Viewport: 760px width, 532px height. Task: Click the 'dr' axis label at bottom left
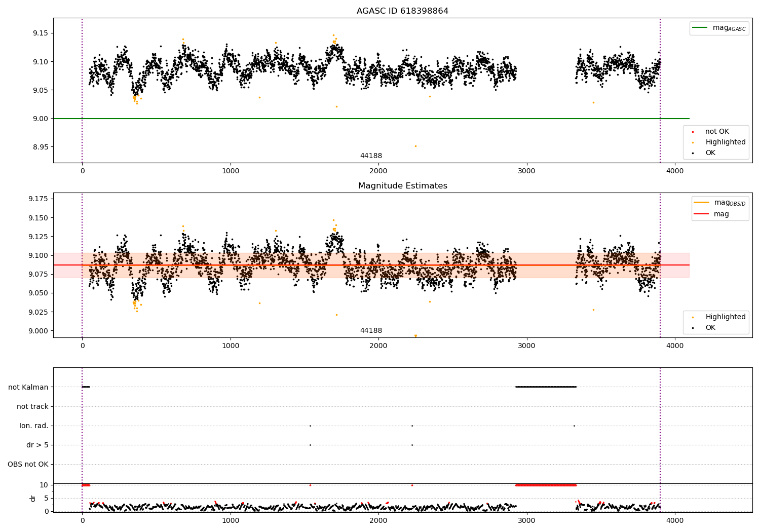33,498
